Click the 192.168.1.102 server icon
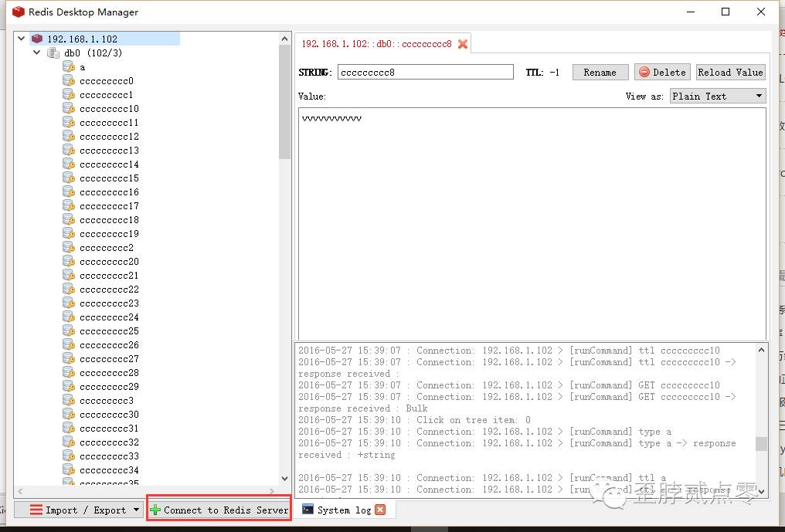This screenshot has width=785, height=532. [x=37, y=39]
